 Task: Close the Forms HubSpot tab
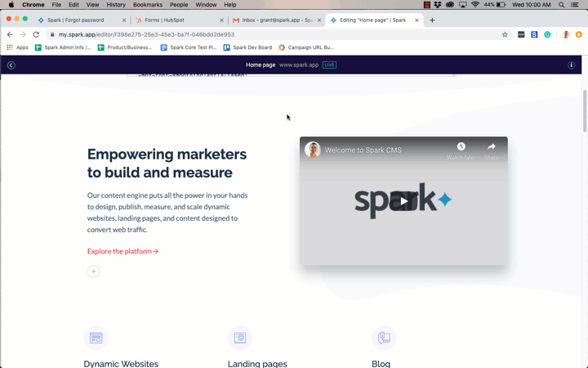point(221,20)
